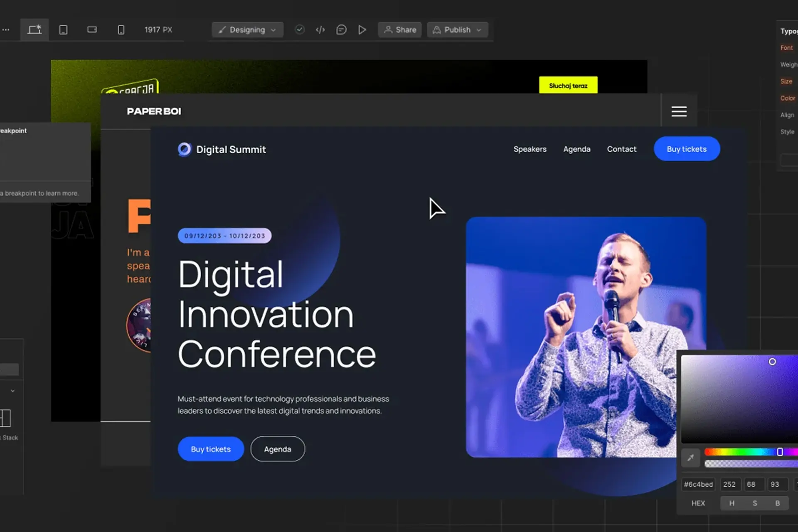Open the Publish dropdown
798x532 pixels.
coord(457,30)
